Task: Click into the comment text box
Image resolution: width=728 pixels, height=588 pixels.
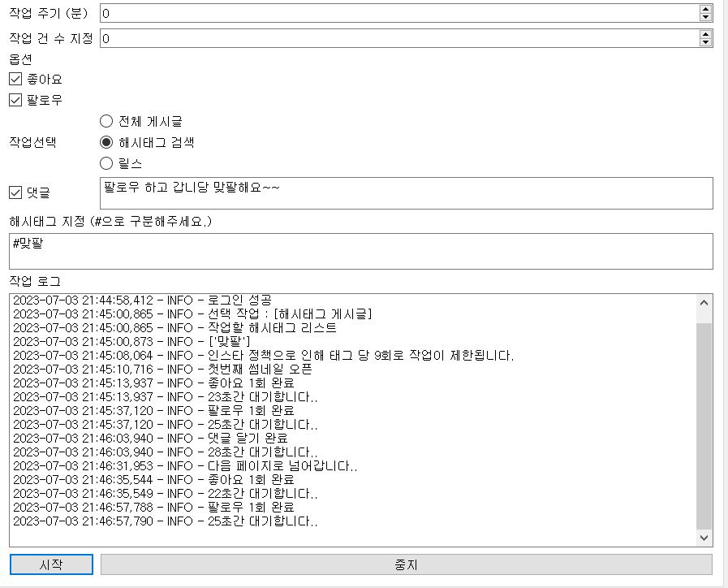Action: coord(406,193)
